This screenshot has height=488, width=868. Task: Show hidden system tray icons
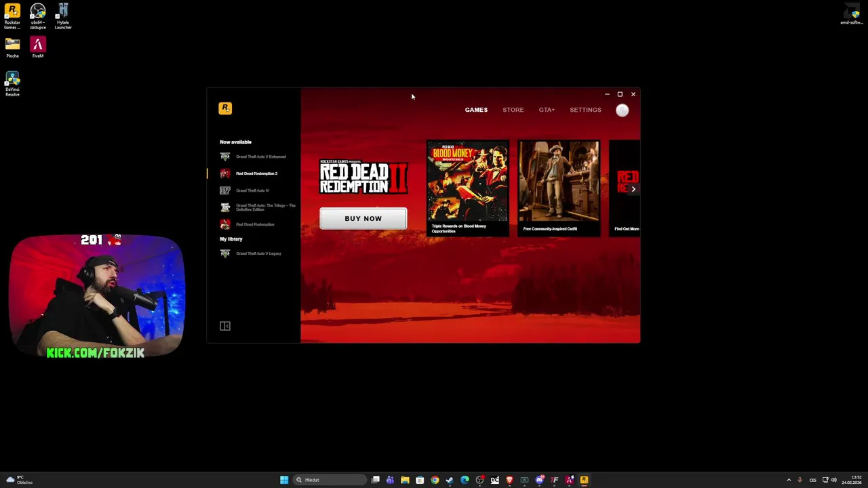click(789, 480)
